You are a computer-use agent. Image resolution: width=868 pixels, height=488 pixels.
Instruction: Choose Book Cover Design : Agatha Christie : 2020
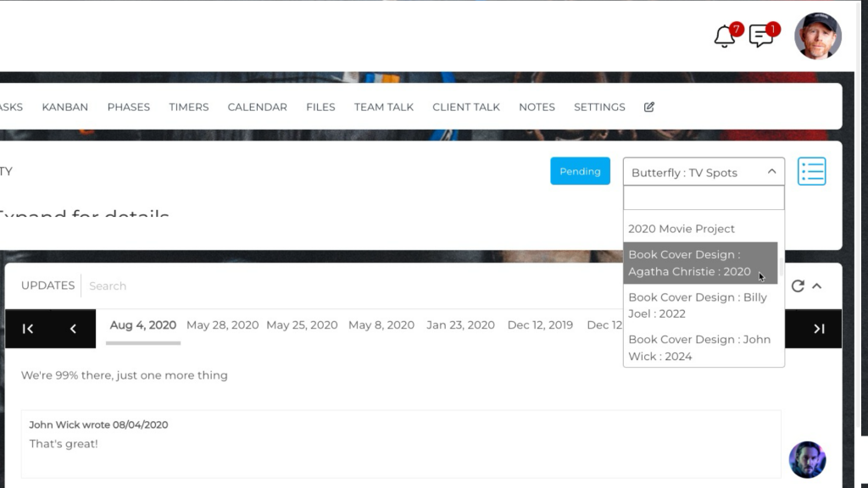pyautogui.click(x=689, y=263)
